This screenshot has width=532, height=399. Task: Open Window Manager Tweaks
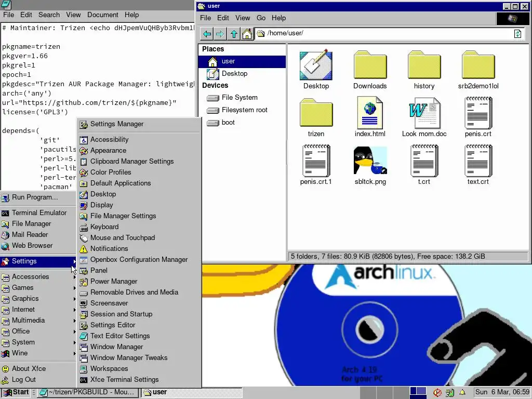pyautogui.click(x=139, y=358)
